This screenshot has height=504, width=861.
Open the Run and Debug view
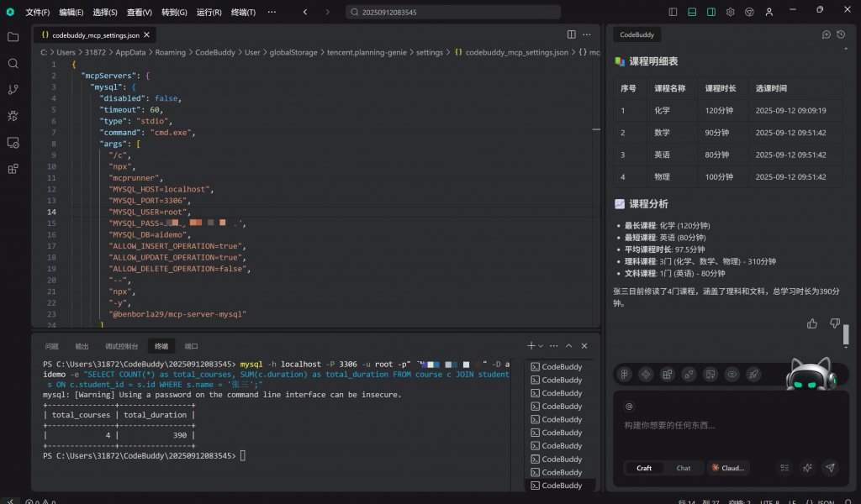point(13,116)
